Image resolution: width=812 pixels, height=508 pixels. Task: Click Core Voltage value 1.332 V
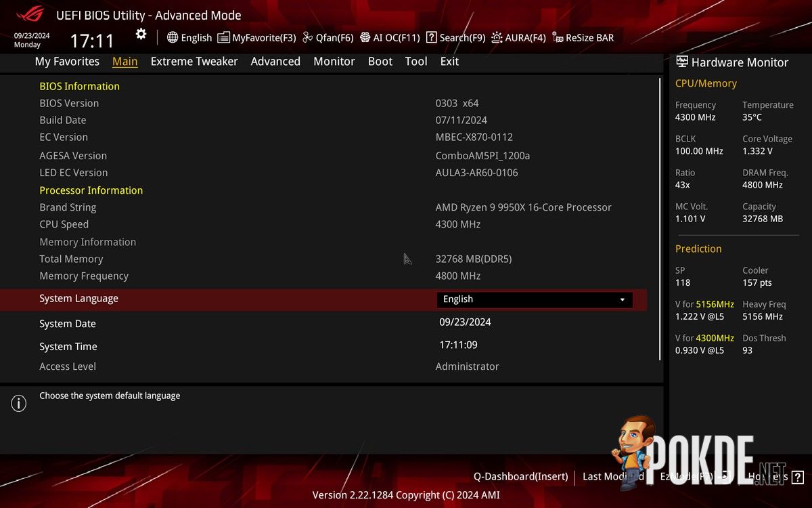click(757, 151)
